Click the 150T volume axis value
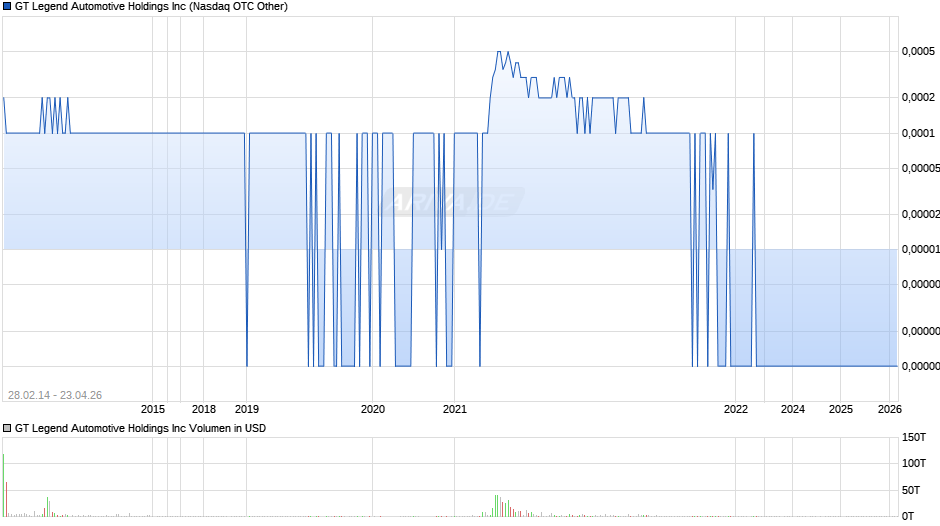The image size is (940, 526). point(914,438)
